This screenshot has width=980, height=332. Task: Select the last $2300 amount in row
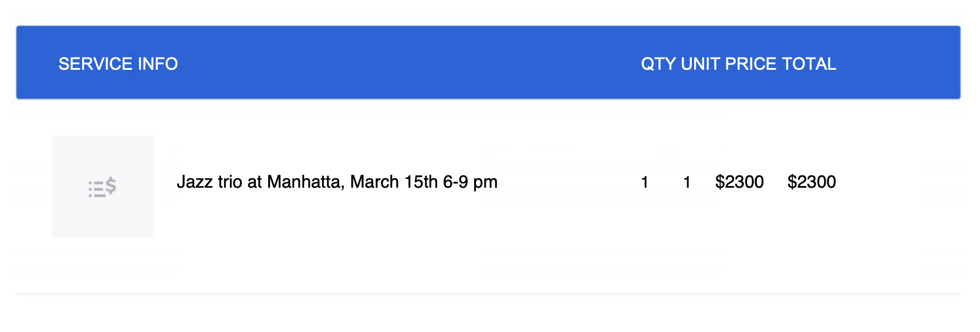tap(812, 182)
